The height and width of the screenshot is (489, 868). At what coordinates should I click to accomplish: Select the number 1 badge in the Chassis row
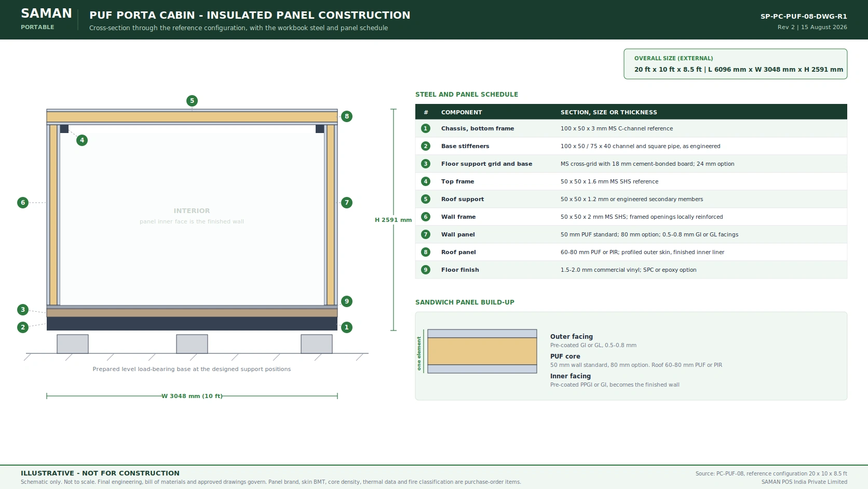(426, 128)
